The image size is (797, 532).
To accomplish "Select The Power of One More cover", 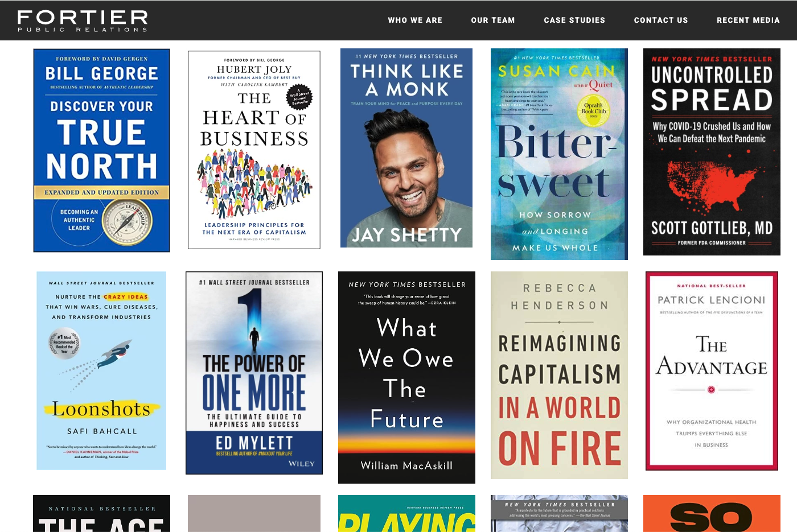I will [x=254, y=373].
